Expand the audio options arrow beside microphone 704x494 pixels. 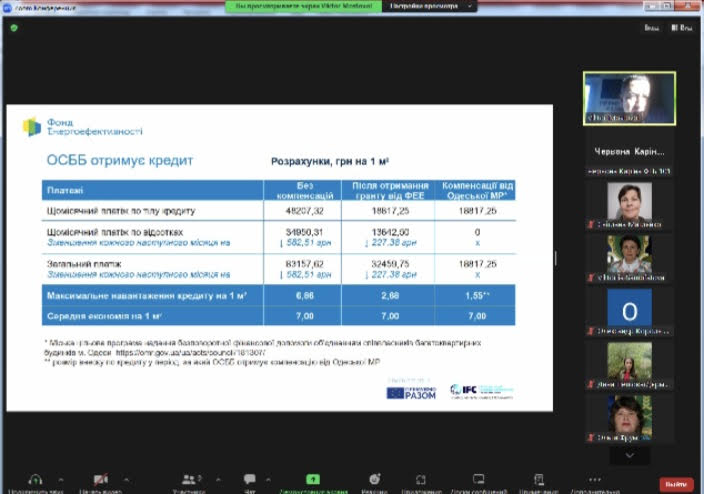(61, 479)
